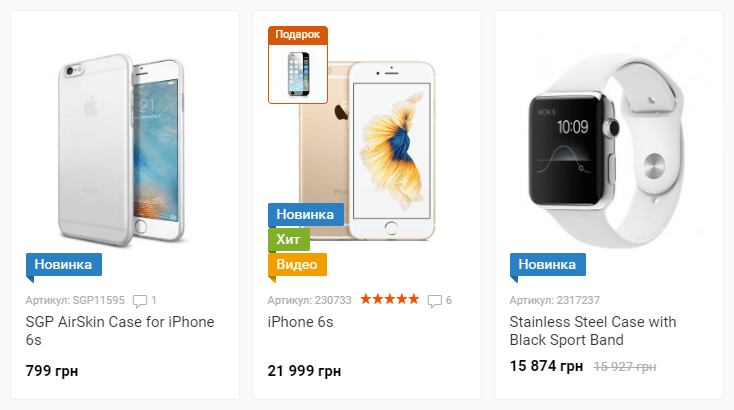The height and width of the screenshot is (410, 734).
Task: Click the 15 874 грн discounted price
Action: coord(546,366)
